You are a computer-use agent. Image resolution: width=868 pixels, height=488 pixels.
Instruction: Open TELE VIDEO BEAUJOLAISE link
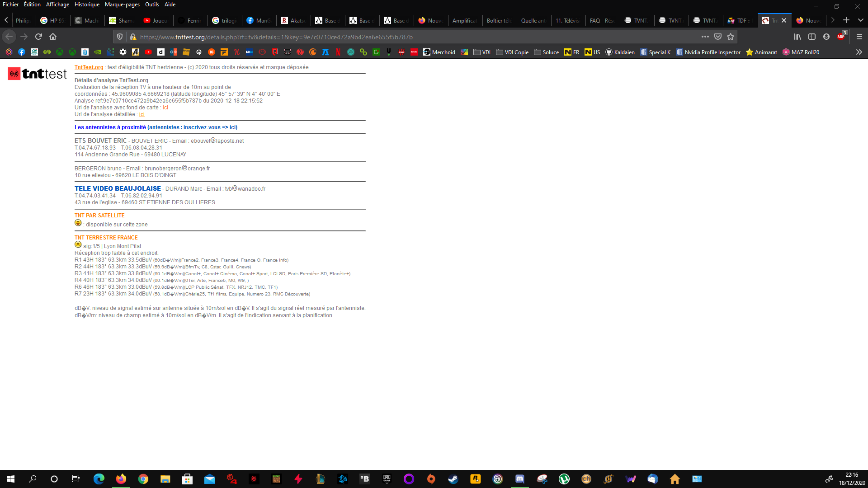[118, 188]
